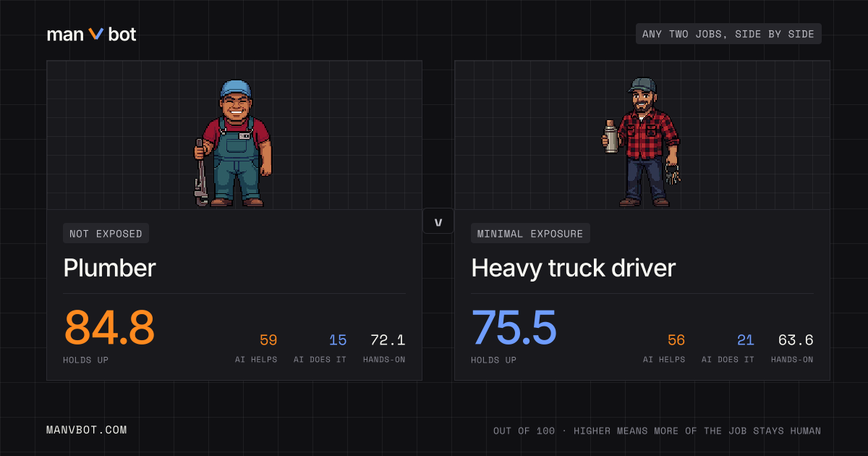Image resolution: width=868 pixels, height=456 pixels.
Task: Click truck driver's AI helps value 56
Action: (x=676, y=340)
